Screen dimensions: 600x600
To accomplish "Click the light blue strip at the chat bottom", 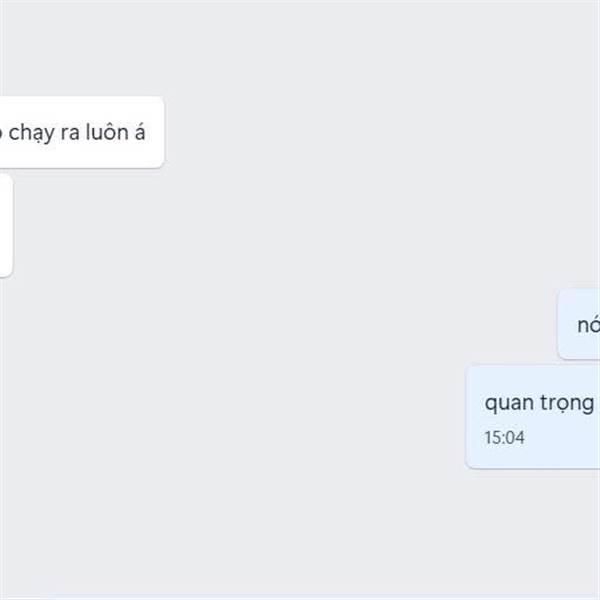I will point(300,597).
